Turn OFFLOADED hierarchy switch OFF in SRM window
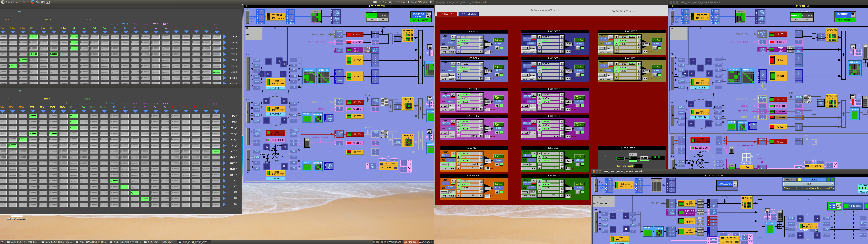 pyautogui.click(x=371, y=19)
